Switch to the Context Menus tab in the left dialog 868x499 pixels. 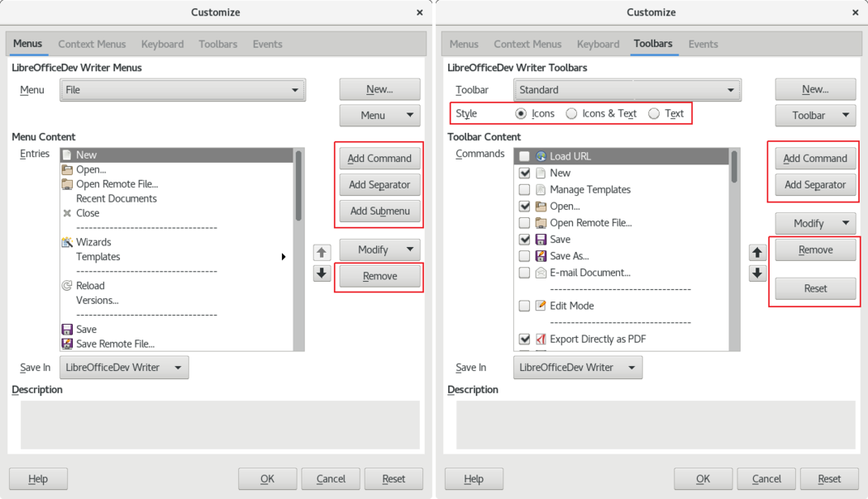point(92,44)
